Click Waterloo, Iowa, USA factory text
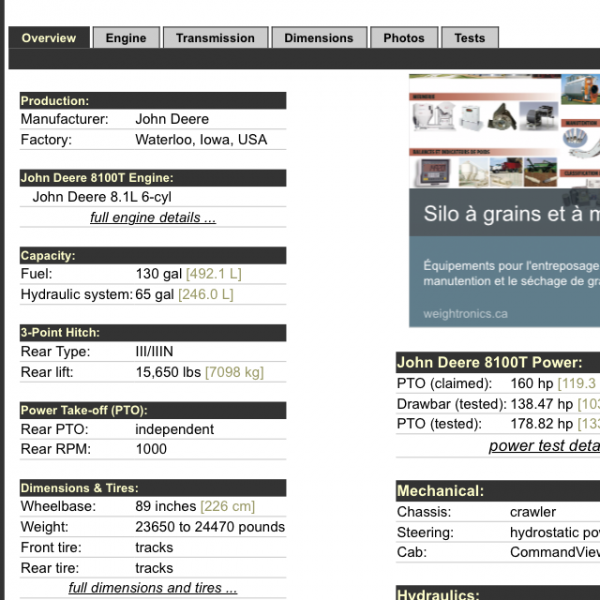Image resolution: width=600 pixels, height=600 pixels. 201,140
